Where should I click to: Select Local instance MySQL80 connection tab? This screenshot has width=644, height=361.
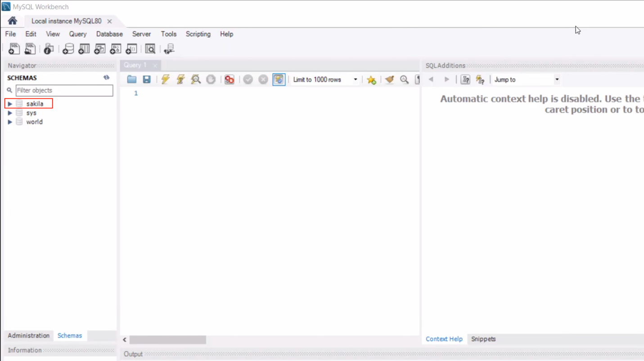pos(66,21)
